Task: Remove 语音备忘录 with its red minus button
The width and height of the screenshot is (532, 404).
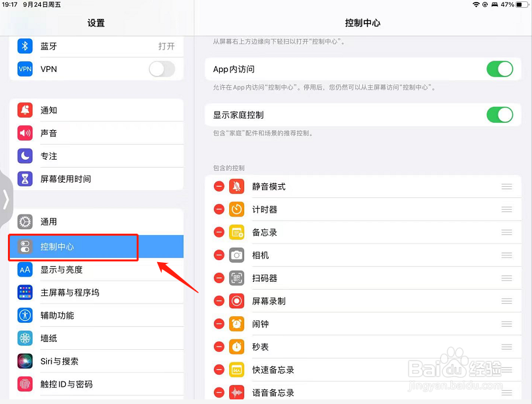Action: [x=219, y=393]
